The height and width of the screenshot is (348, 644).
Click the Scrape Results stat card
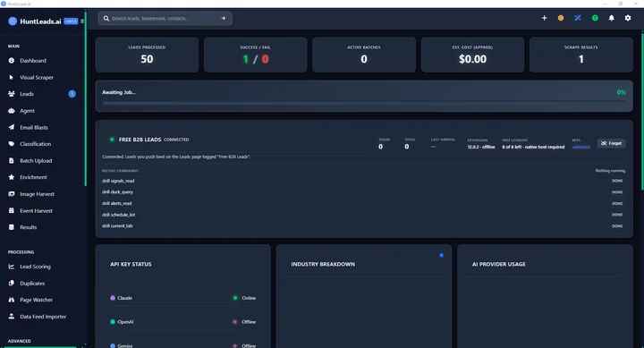click(x=580, y=55)
